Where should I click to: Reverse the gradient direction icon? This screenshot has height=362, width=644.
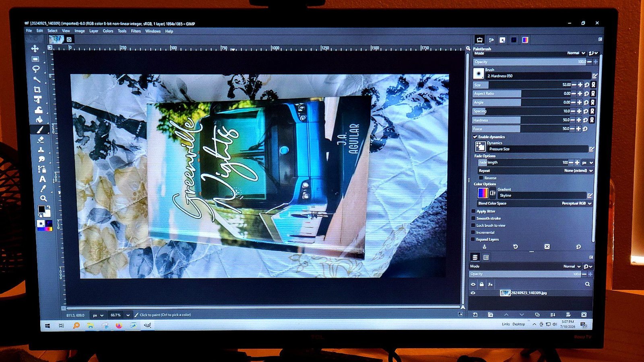pos(493,193)
